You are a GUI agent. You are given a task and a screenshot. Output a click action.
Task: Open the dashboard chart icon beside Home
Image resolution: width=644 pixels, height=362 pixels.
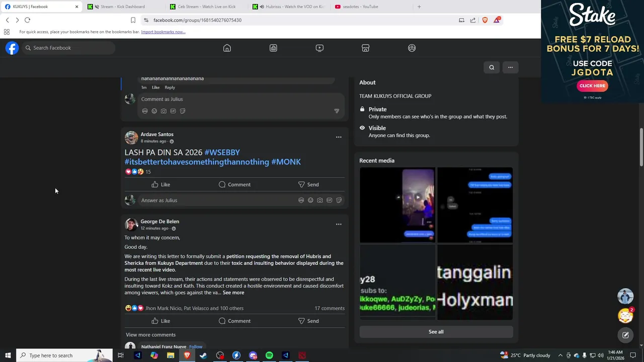273,48
